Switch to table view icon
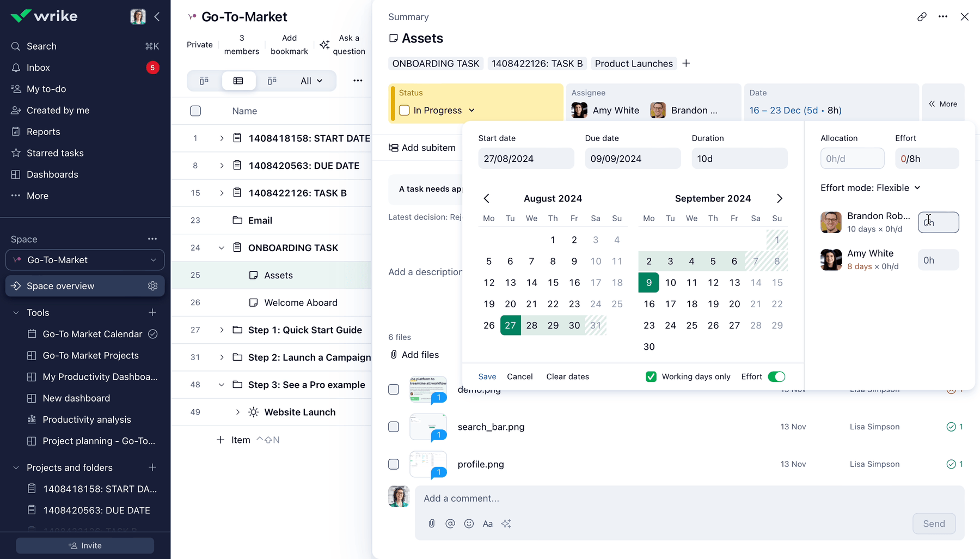 (x=238, y=81)
